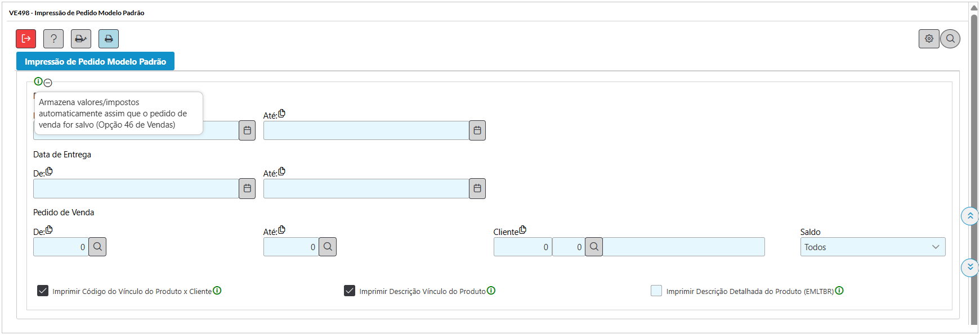Click the vertical scrollbar on the right
Image resolution: width=980 pixels, height=335 pixels.
click(974, 169)
